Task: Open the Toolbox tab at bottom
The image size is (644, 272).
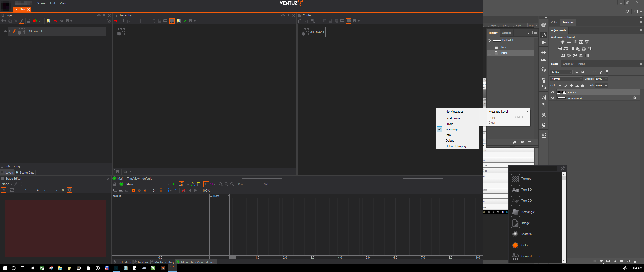Action: pos(141,262)
